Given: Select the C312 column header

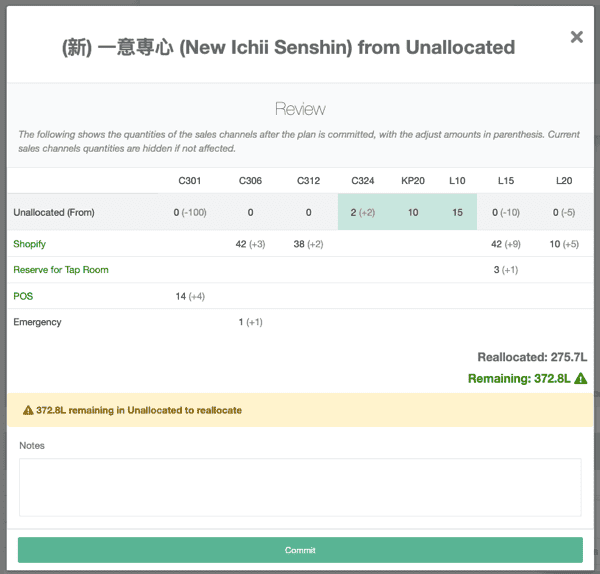Looking at the screenshot, I should (308, 181).
